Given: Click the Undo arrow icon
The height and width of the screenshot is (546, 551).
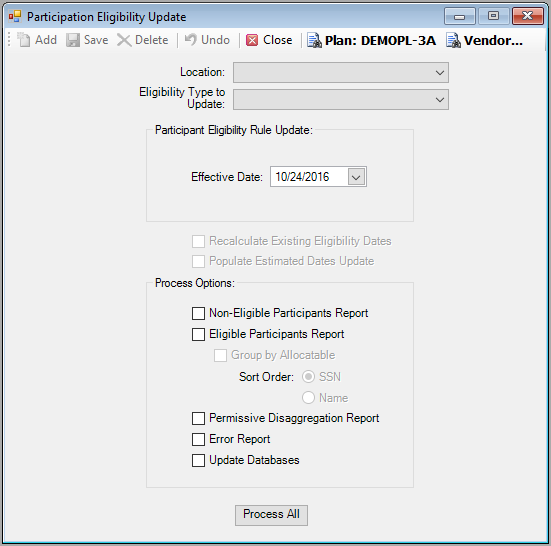Looking at the screenshot, I should pyautogui.click(x=190, y=39).
